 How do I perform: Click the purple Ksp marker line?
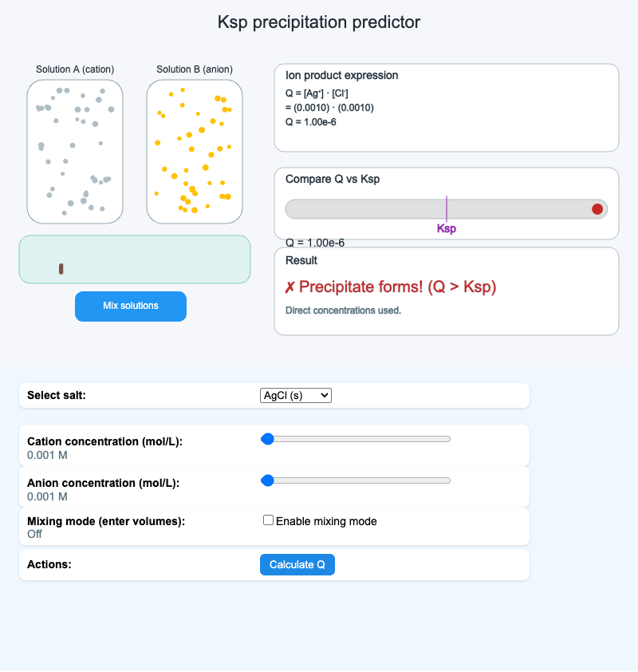point(447,209)
